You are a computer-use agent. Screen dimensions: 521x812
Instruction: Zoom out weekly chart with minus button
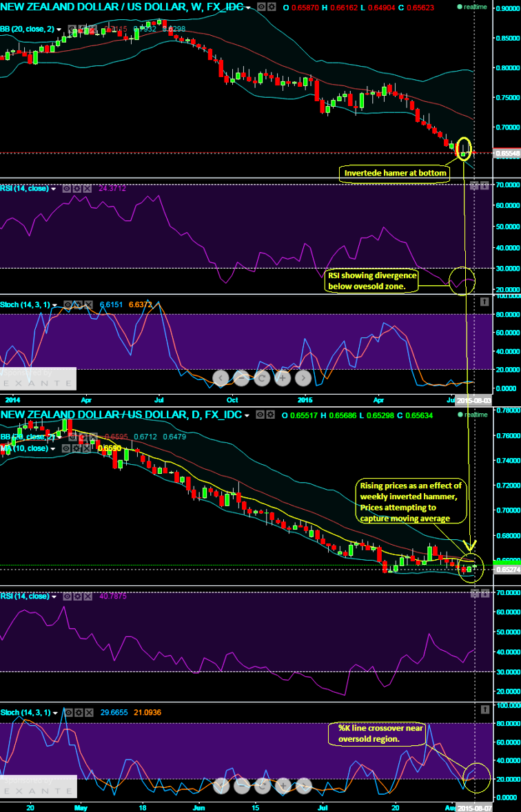[241, 379]
